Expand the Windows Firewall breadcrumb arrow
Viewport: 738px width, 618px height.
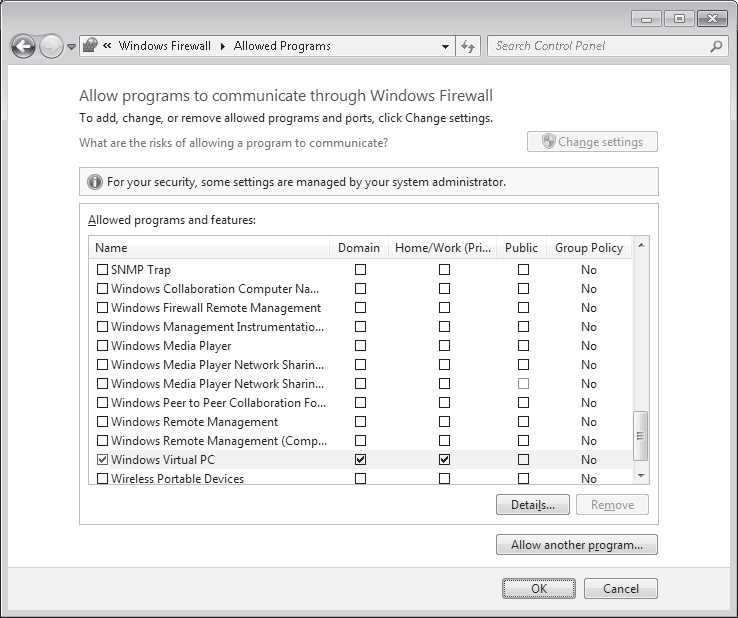(x=223, y=46)
